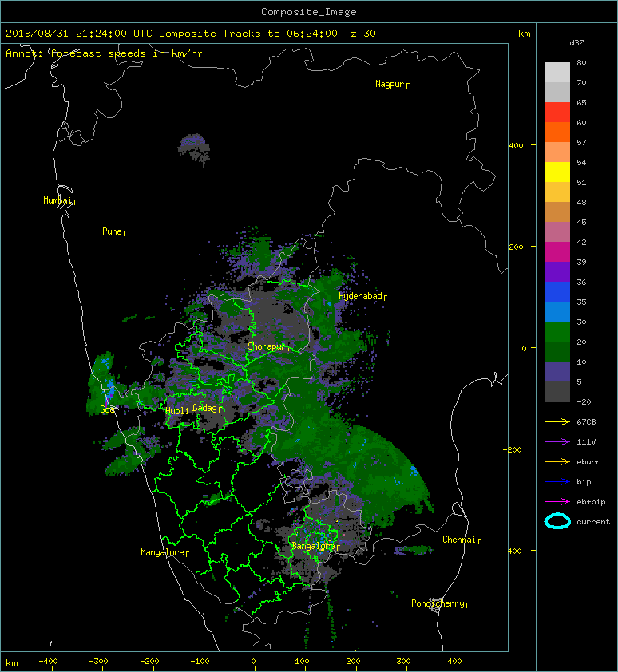Click the 'Annot: forecast speeds in km/hr' label
The image size is (618, 672).
point(105,53)
